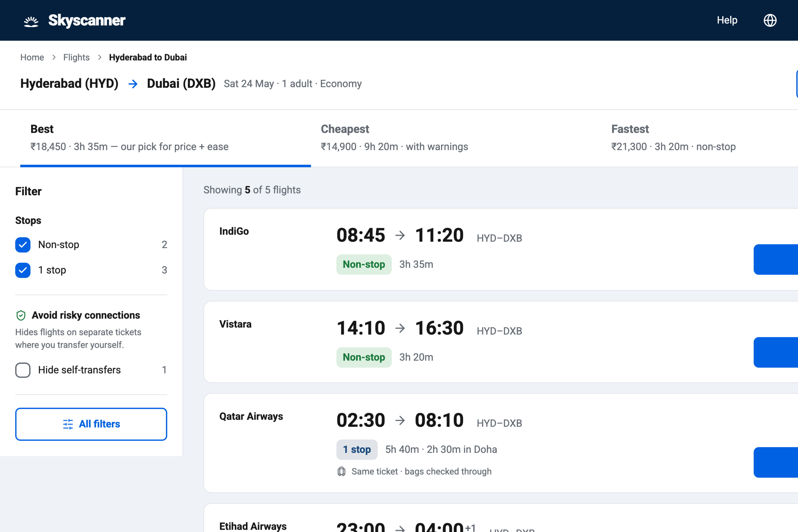Go to Flights breadcrumb

click(x=76, y=57)
